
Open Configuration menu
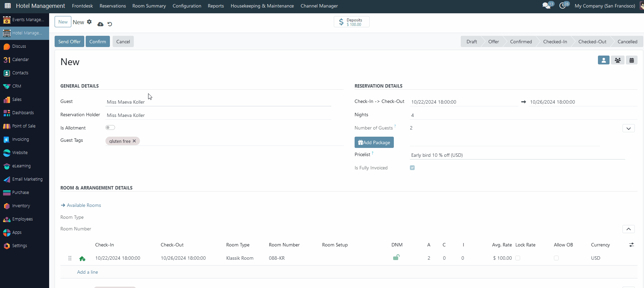pyautogui.click(x=187, y=6)
